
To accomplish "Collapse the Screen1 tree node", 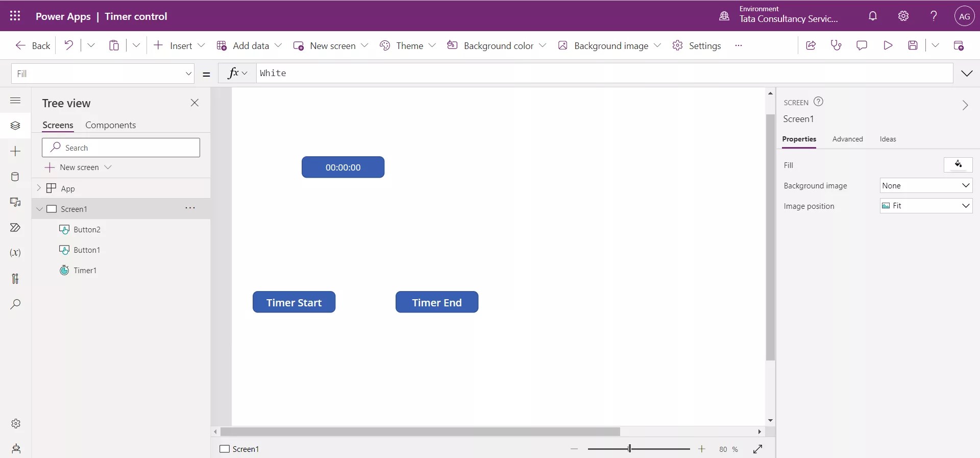I will coord(39,209).
